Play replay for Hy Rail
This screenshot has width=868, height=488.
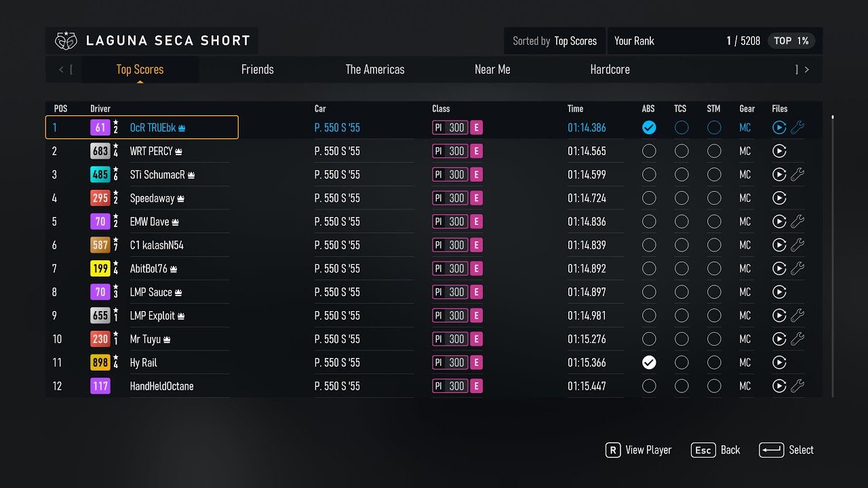coord(779,363)
